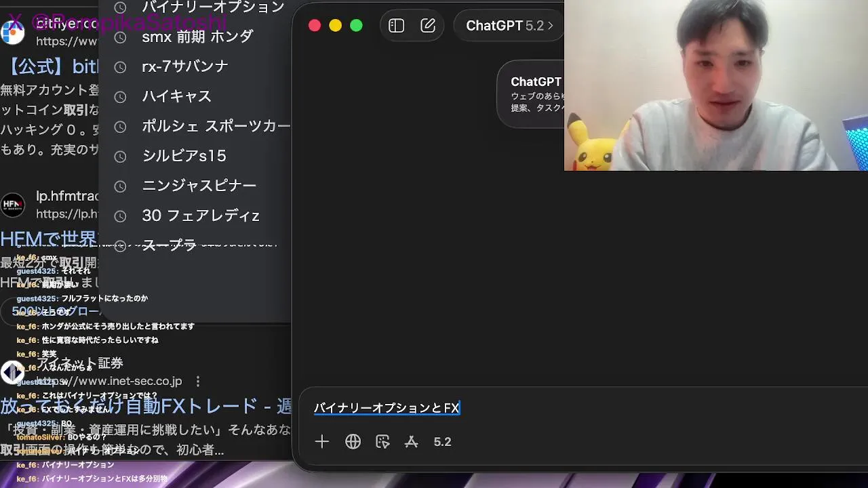Click clock icon beside シルビアs15 suggestion

click(120, 157)
